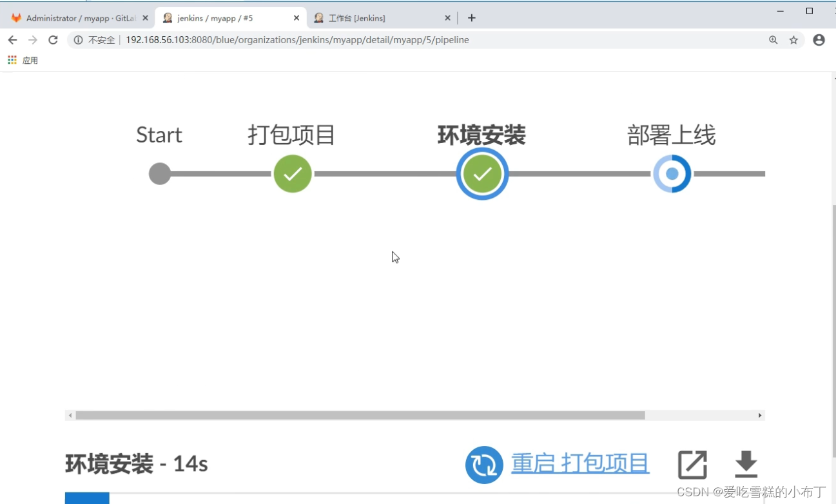The image size is (836, 504).
Task: Click the 环境安装 stage label
Action: tap(482, 135)
